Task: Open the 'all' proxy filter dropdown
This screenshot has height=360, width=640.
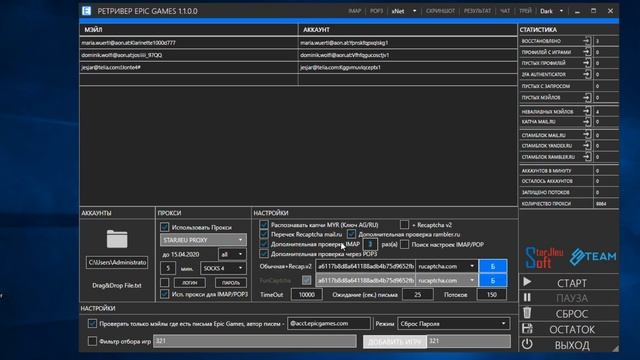Action: (x=232, y=254)
